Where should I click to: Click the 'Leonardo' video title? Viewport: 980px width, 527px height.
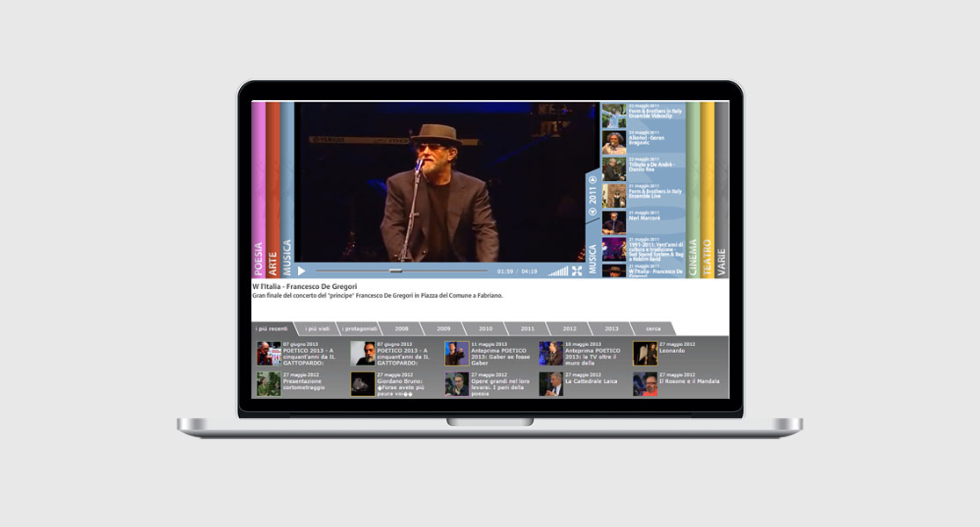click(x=671, y=351)
